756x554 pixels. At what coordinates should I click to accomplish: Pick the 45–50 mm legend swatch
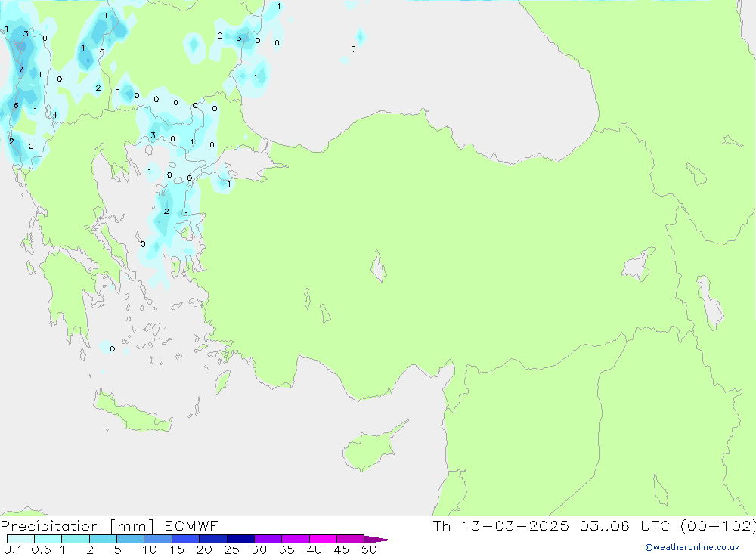click(x=351, y=539)
